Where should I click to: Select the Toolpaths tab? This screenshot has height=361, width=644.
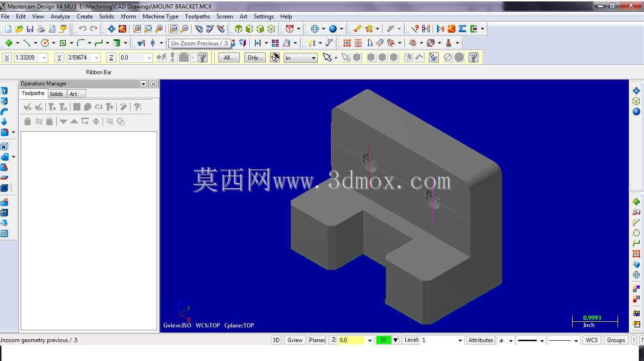coord(33,93)
